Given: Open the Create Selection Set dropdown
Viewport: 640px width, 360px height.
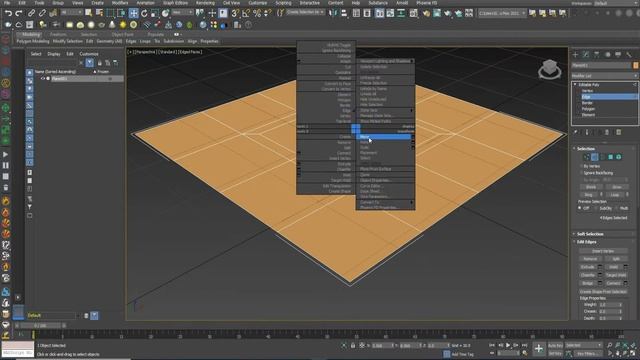Looking at the screenshot, I should (x=306, y=13).
